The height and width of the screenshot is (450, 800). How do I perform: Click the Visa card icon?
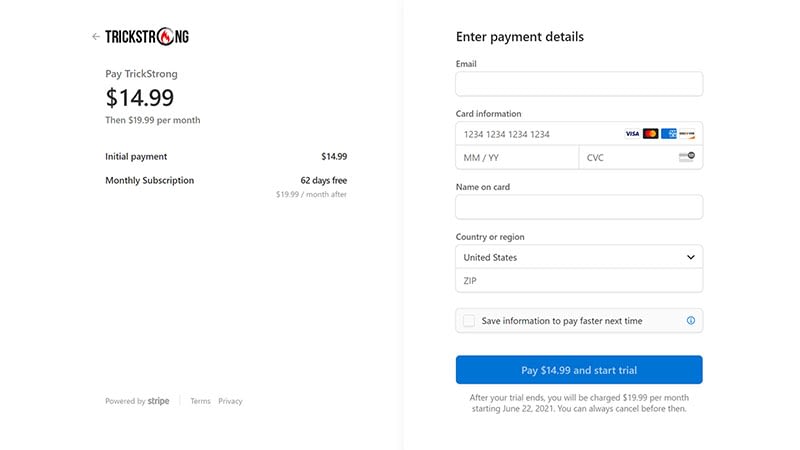(632, 134)
